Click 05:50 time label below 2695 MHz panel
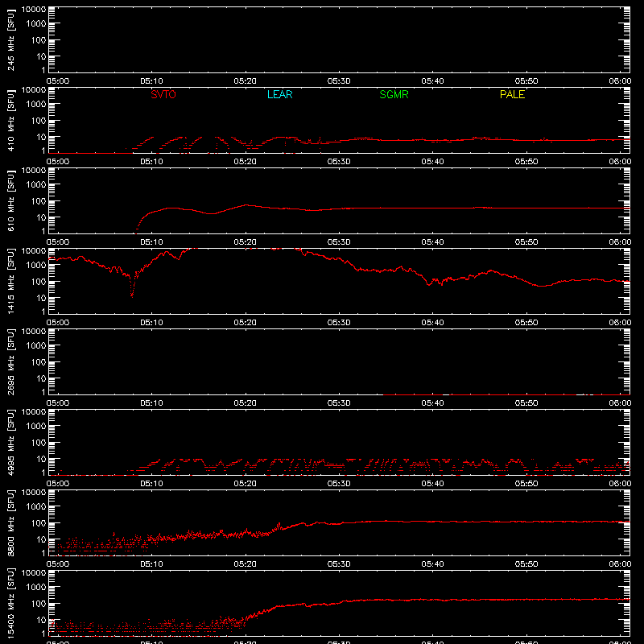This screenshot has height=644, width=644. click(x=526, y=403)
